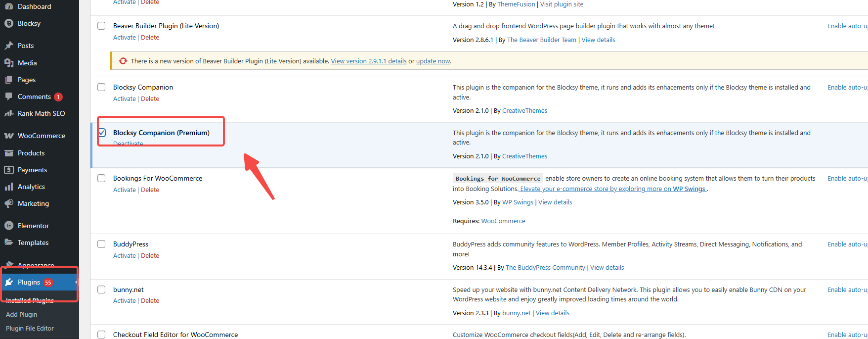868x339 pixels.
Task: Open the Products menu item
Action: tap(31, 153)
